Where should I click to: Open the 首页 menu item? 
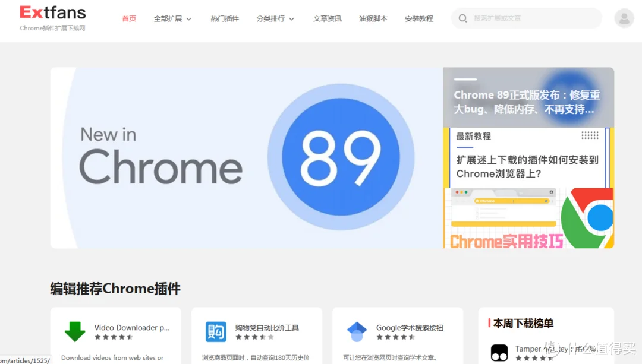pos(129,18)
